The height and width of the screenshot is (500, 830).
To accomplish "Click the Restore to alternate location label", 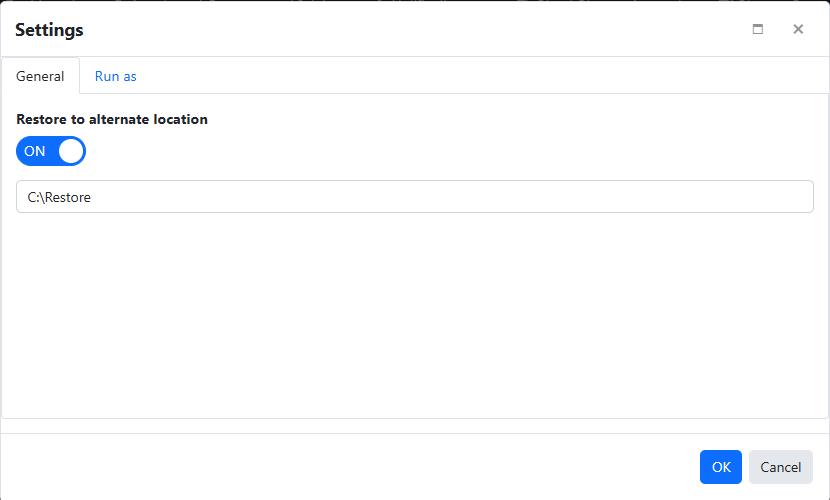I will (x=112, y=119).
